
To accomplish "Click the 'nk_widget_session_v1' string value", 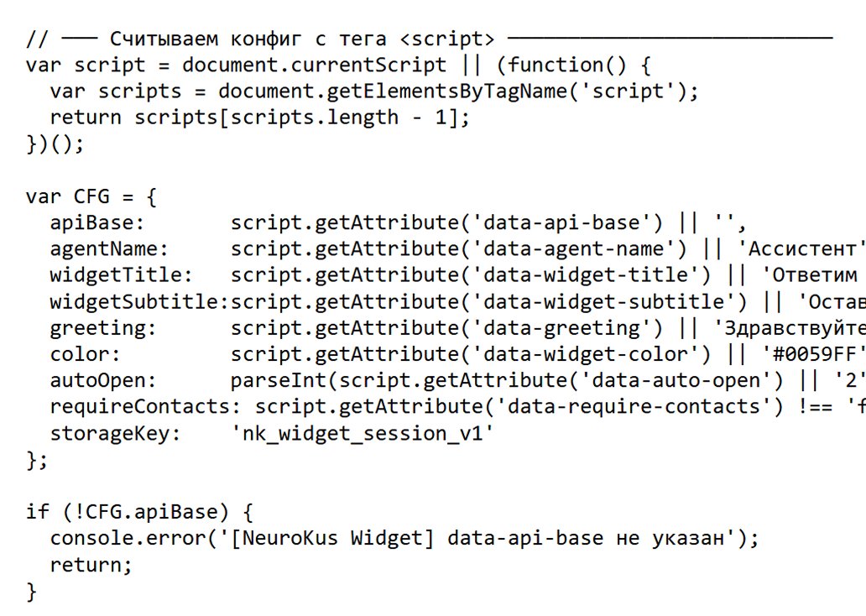I will 363,433.
